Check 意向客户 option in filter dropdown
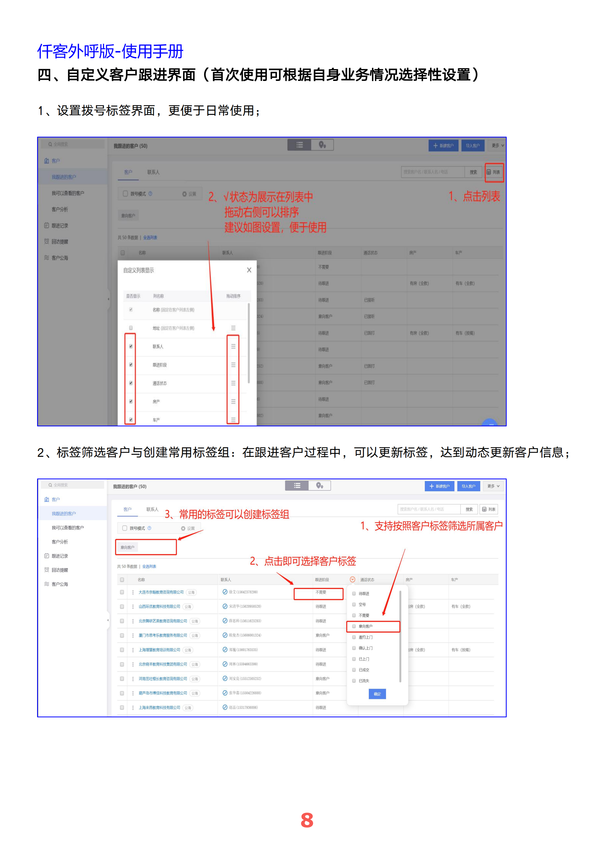Screen dimensions: 614x868 [354, 626]
